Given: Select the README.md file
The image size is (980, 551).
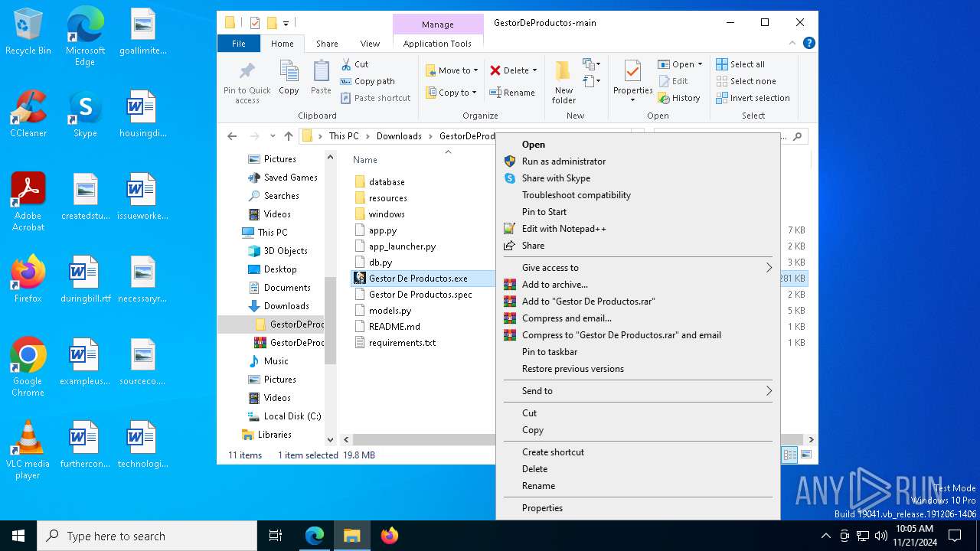Looking at the screenshot, I should pos(394,327).
